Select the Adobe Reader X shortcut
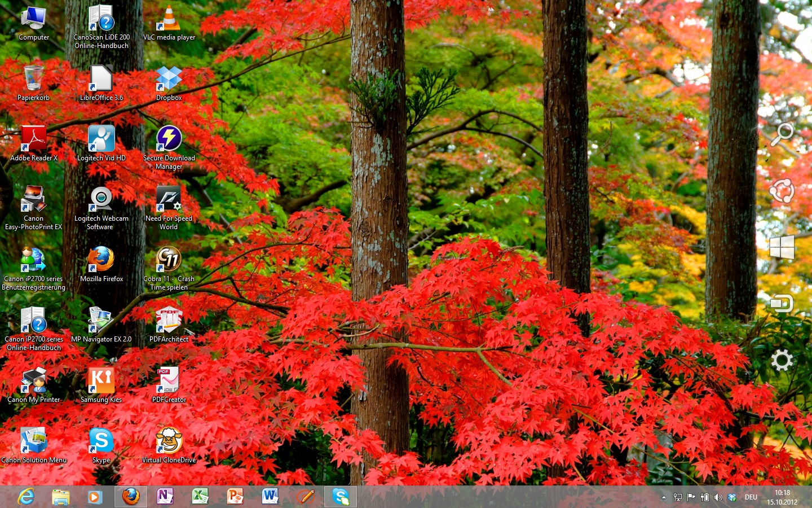812x508 pixels. [x=34, y=140]
